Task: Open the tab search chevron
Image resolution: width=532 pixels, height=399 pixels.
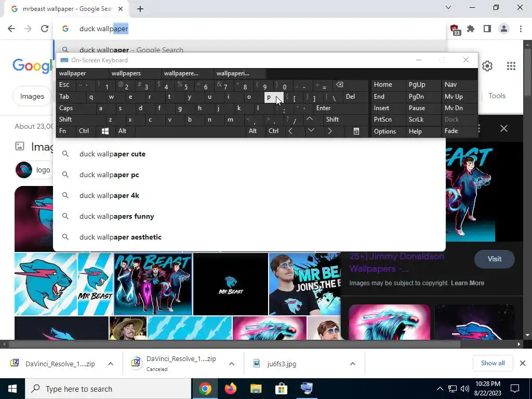Action: pyautogui.click(x=448, y=7)
